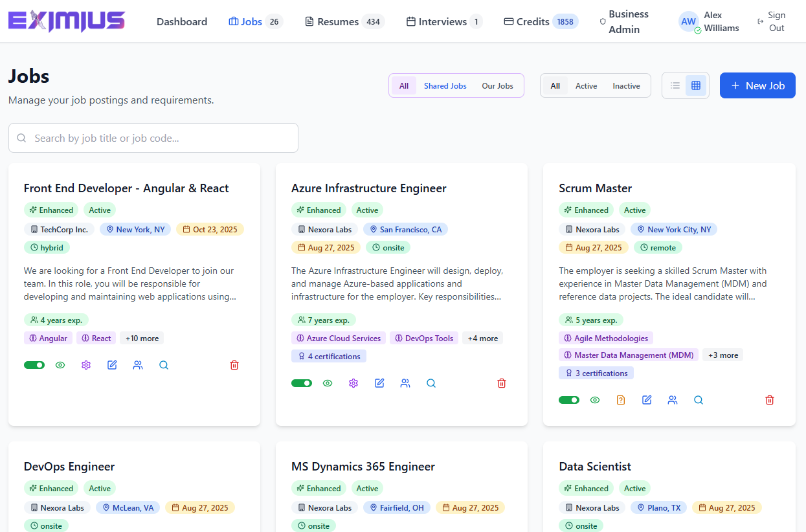Select the grid view layout icon

tap(696, 85)
